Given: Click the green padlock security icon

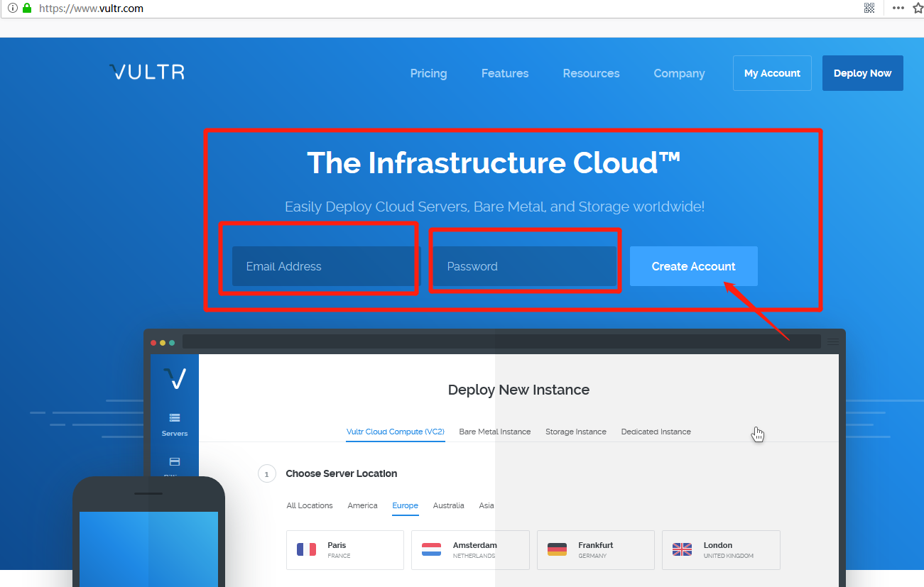Looking at the screenshot, I should (x=27, y=9).
